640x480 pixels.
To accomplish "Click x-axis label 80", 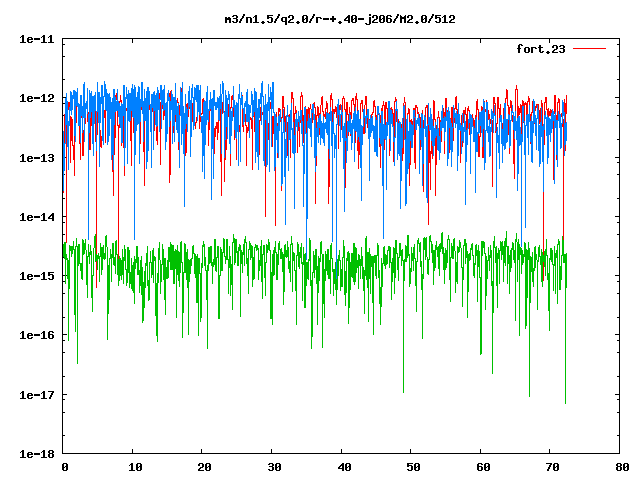I will [622, 467].
